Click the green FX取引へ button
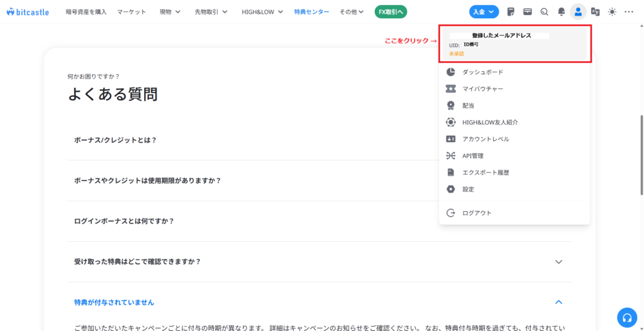This screenshot has height=331, width=644. coord(391,12)
